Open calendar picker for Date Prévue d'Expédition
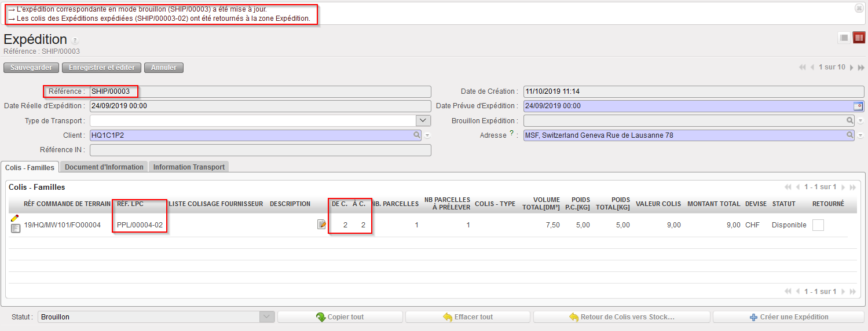Viewport: 868px width, 331px height. [x=859, y=106]
